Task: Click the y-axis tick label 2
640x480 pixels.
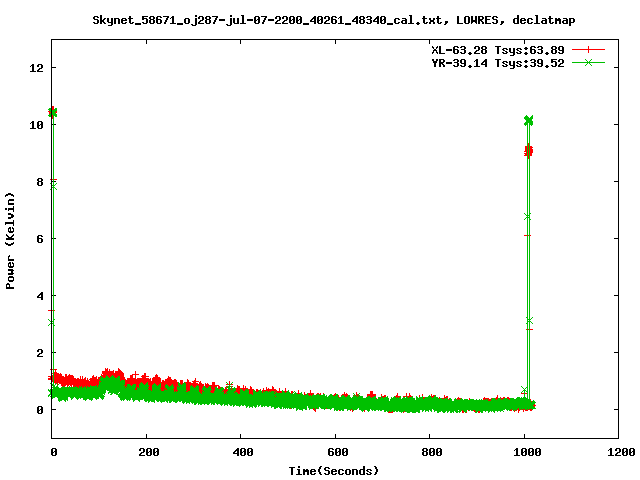Action: (40, 353)
